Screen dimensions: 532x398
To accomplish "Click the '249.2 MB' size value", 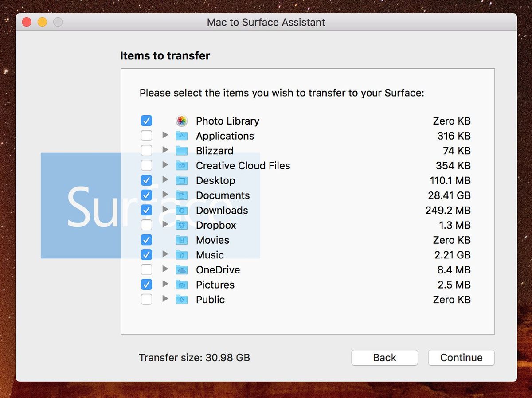I will click(448, 210).
